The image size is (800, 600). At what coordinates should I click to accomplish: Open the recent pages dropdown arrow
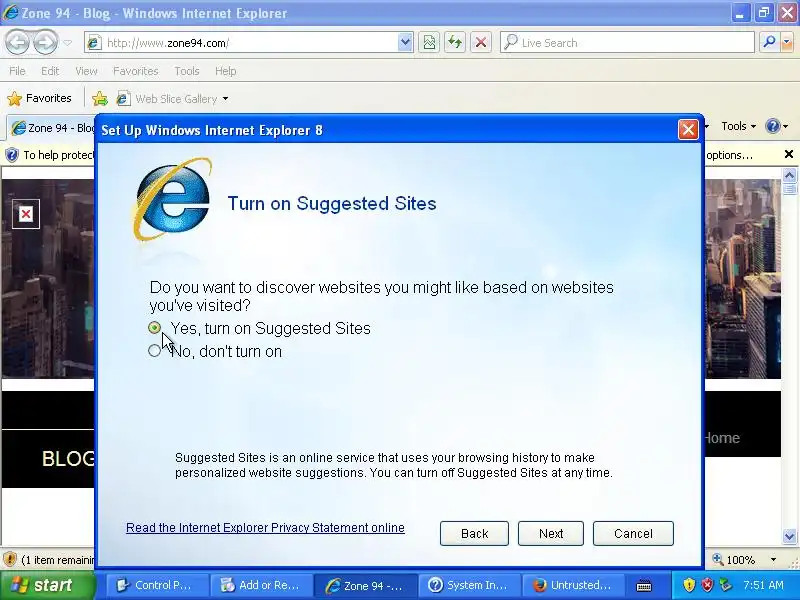pyautogui.click(x=67, y=43)
